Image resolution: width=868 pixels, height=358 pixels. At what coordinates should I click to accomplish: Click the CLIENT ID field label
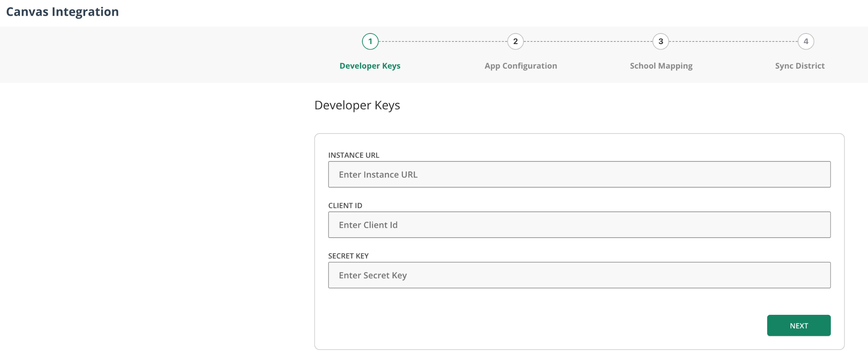pos(345,205)
